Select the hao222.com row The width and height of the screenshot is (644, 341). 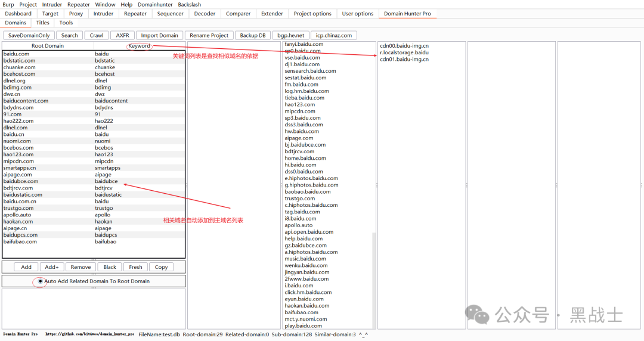[94, 121]
